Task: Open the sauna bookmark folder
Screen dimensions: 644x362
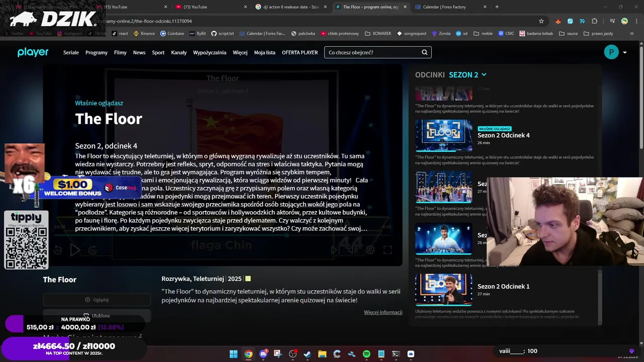Action: pos(569,34)
